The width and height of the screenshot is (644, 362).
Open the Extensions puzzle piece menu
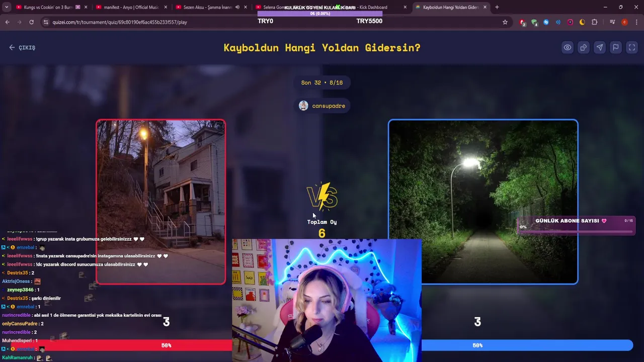(595, 22)
